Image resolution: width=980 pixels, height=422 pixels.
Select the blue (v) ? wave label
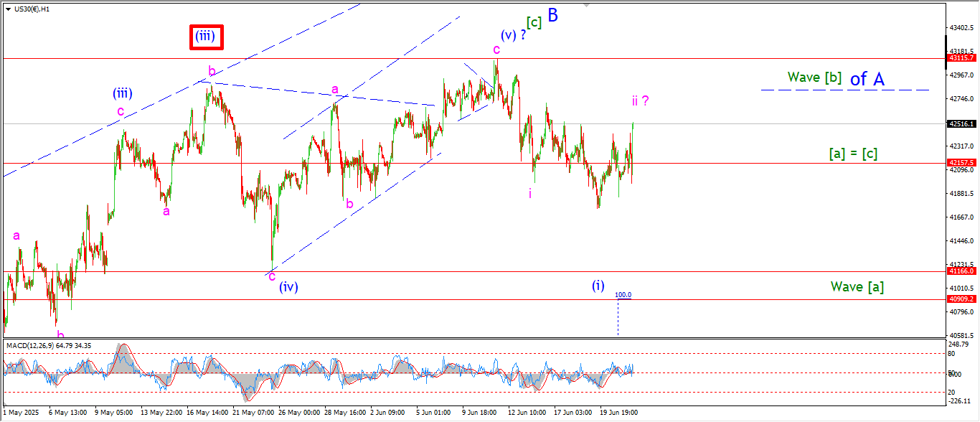click(514, 35)
